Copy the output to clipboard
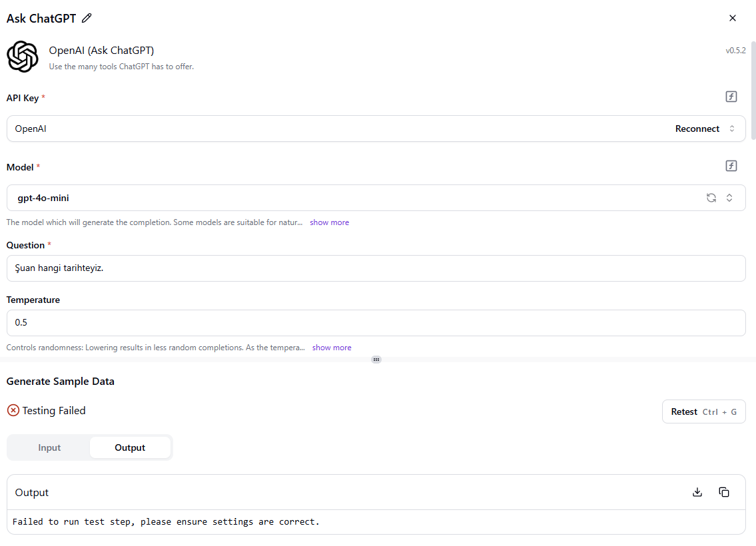Viewport: 756px width, 546px height. click(724, 493)
